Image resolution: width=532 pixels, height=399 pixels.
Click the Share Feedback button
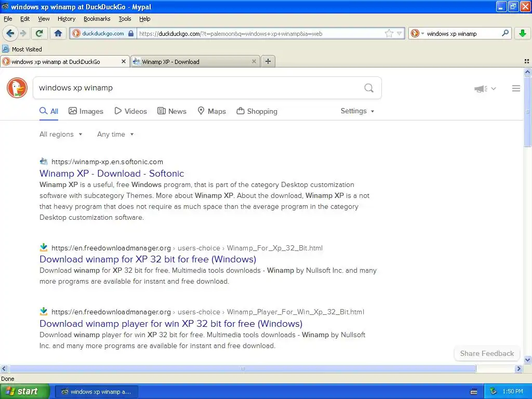pos(487,353)
